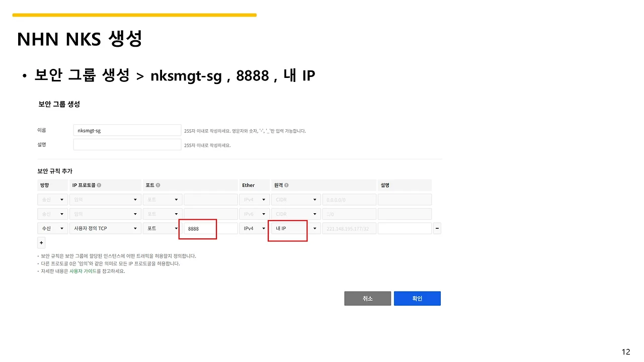Click the info icon beside 원격 header
The height and width of the screenshot is (362, 644).
pos(286,186)
